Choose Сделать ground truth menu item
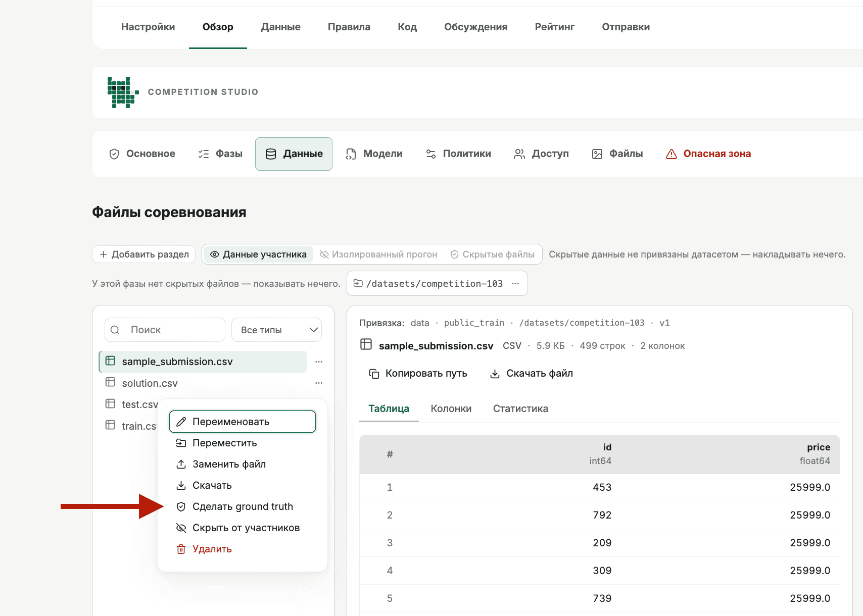This screenshot has width=863, height=616. point(243,506)
